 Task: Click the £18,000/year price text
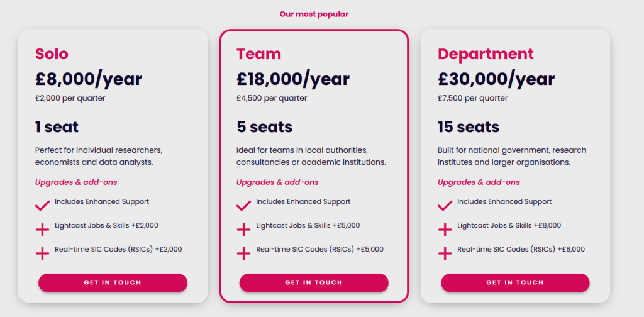[x=293, y=79]
